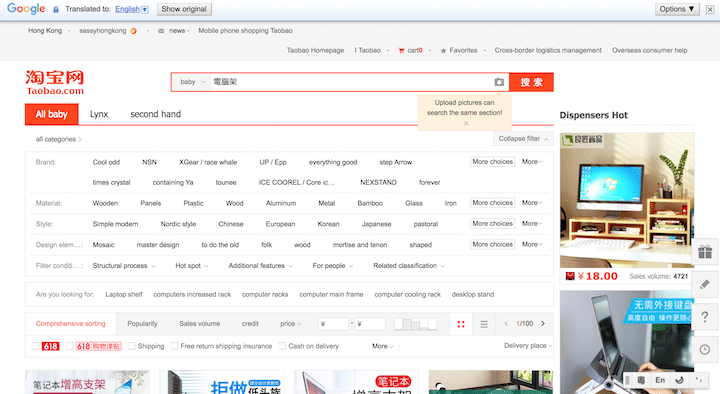Expand More in the Brand row
The image size is (720, 394).
(532, 162)
